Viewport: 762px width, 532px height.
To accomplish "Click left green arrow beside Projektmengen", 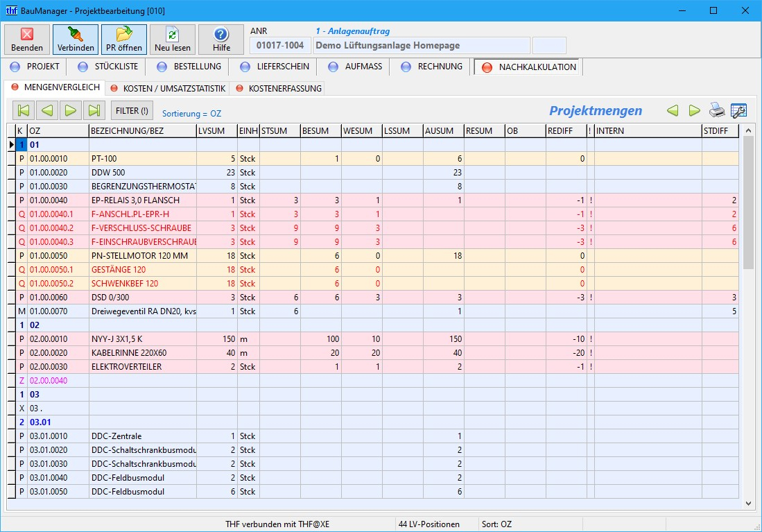I will click(x=673, y=111).
